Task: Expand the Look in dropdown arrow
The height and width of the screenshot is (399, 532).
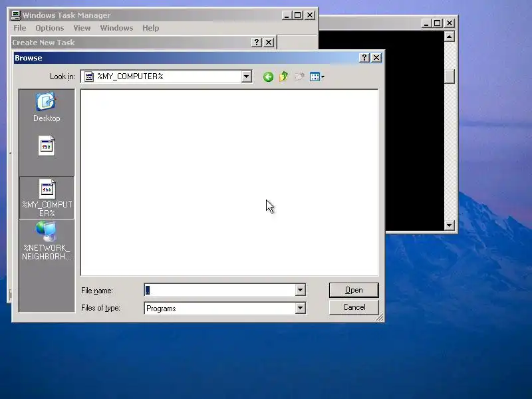Action: pyautogui.click(x=247, y=76)
